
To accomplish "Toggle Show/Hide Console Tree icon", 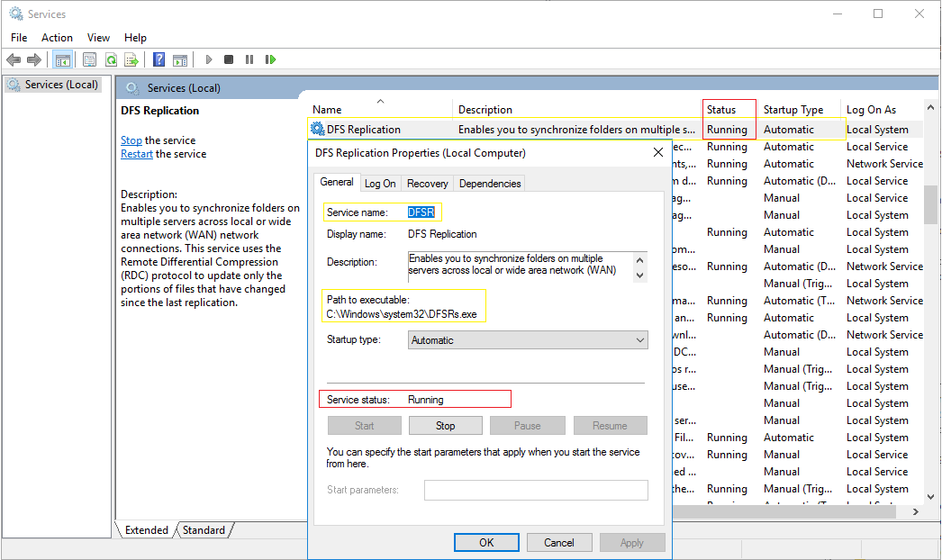I will [x=62, y=59].
